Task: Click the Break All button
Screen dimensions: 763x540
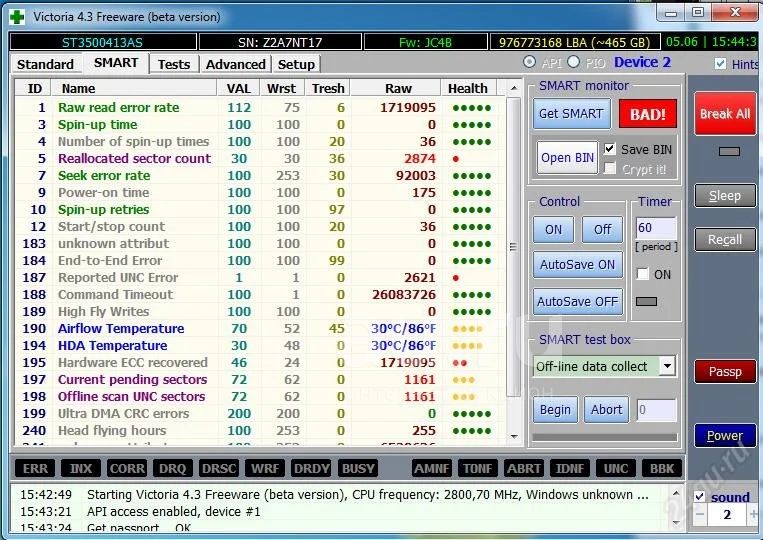Action: pyautogui.click(x=725, y=114)
